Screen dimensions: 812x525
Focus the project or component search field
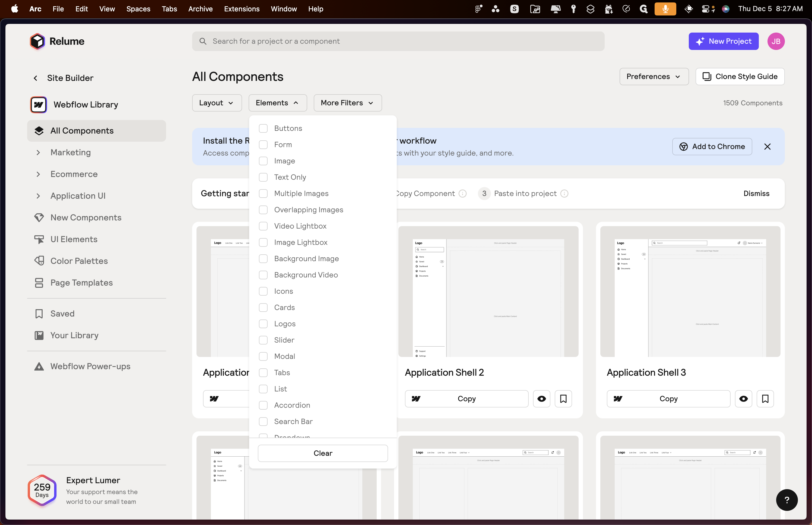click(x=398, y=41)
